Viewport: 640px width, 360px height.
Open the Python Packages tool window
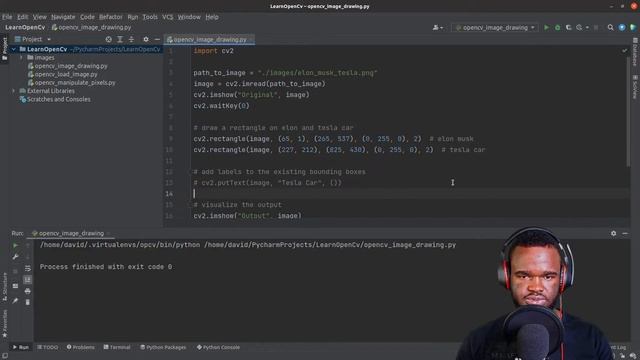coord(163,347)
